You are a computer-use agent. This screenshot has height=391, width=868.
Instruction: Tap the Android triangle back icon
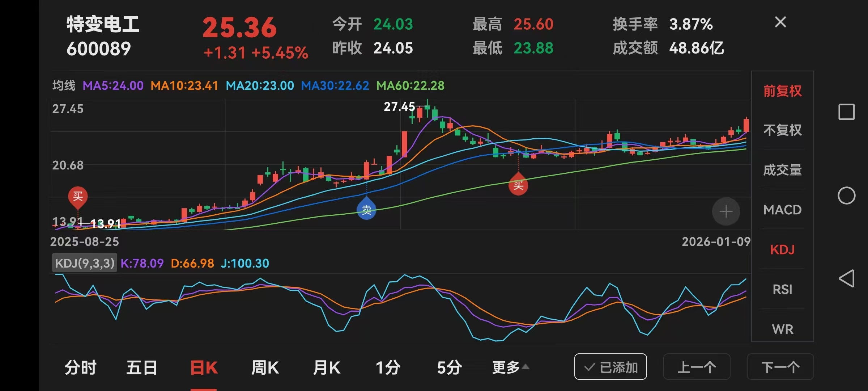coord(846,278)
